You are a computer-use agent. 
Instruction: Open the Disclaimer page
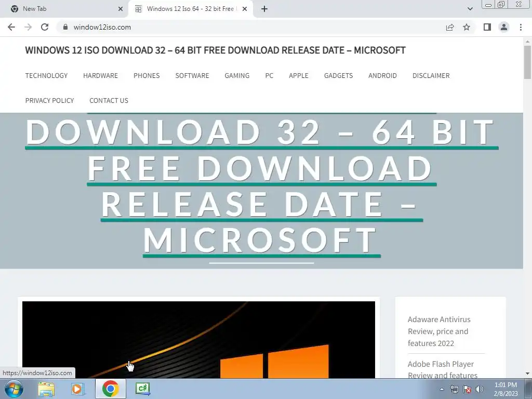(431, 76)
